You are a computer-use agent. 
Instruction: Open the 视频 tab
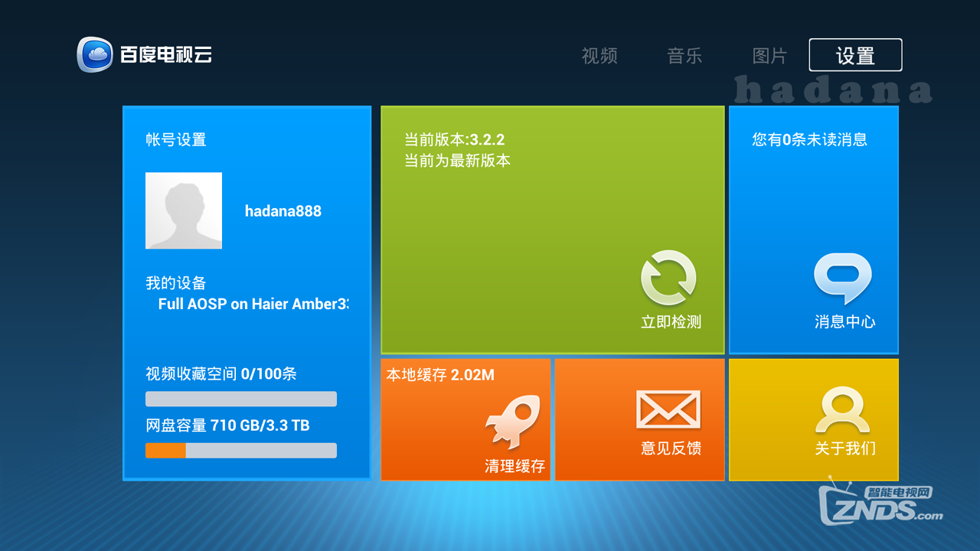click(599, 56)
